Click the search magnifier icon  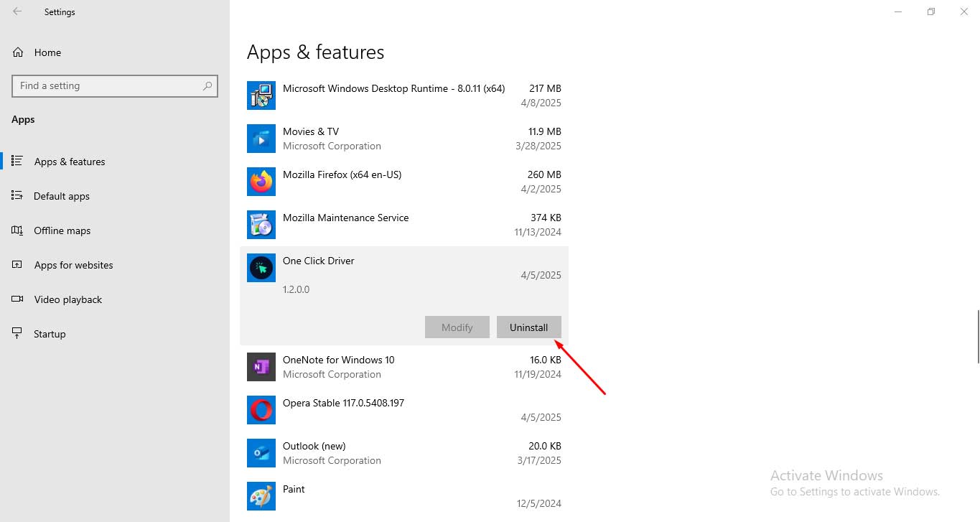point(207,86)
